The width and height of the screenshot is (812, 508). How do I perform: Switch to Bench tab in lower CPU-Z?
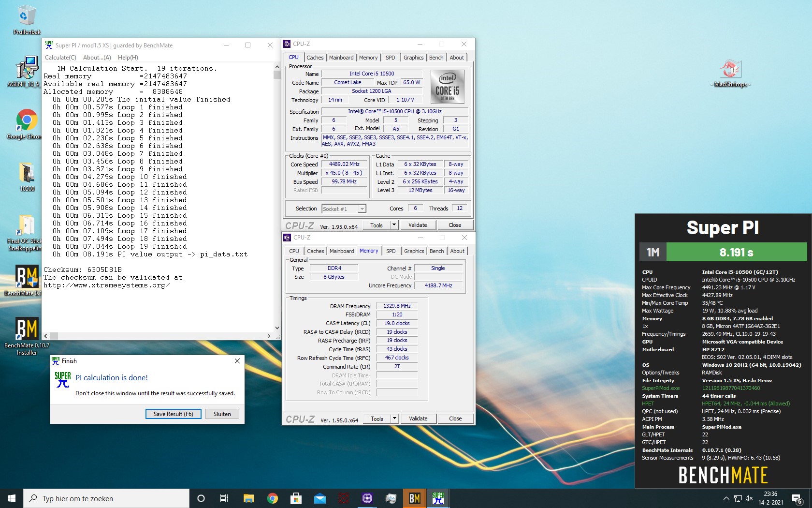[x=436, y=251]
